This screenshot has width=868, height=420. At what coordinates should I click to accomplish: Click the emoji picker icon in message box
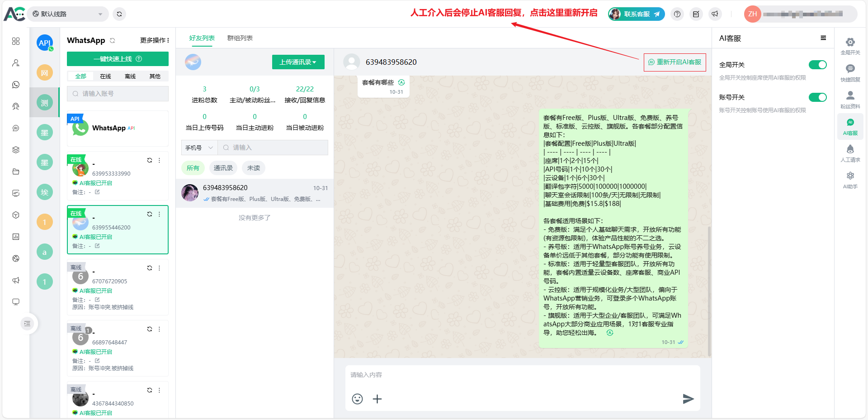357,399
